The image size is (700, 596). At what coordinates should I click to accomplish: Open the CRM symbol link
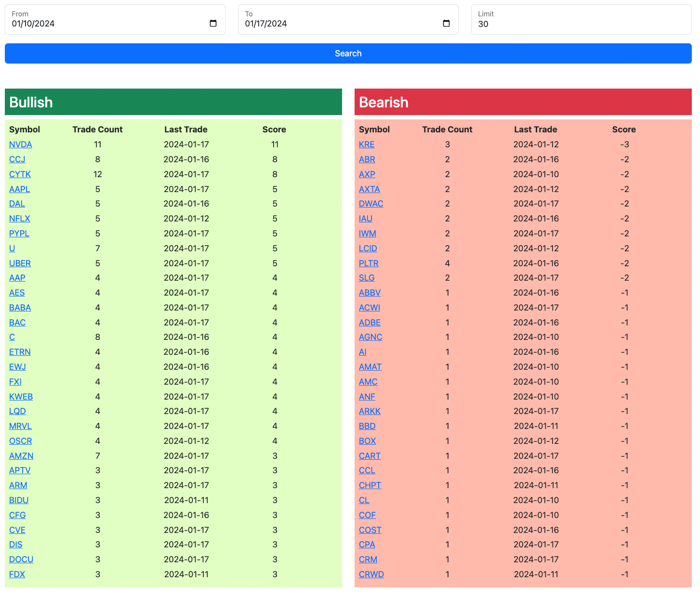click(x=368, y=559)
